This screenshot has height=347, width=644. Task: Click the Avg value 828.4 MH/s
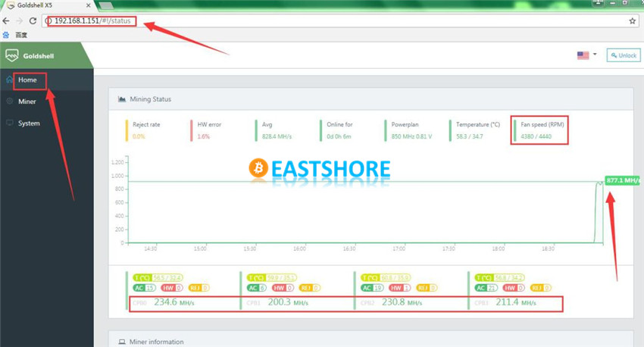pyautogui.click(x=277, y=136)
